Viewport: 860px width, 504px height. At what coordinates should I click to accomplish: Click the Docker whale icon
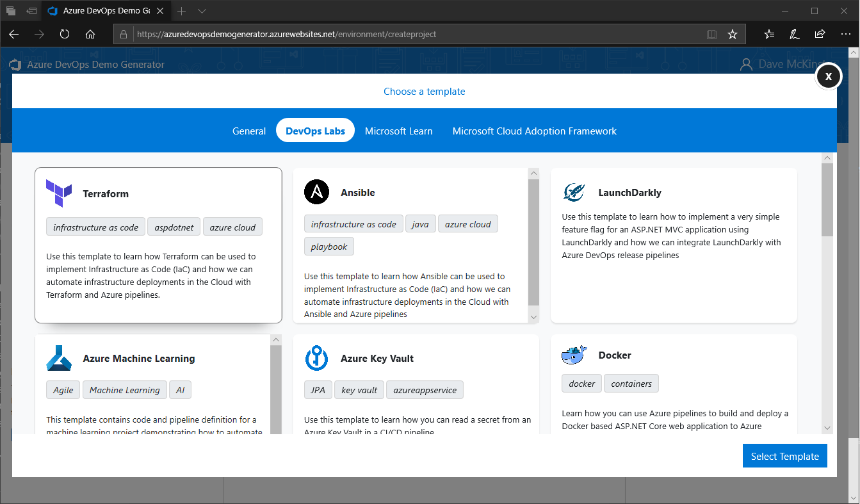(x=574, y=355)
